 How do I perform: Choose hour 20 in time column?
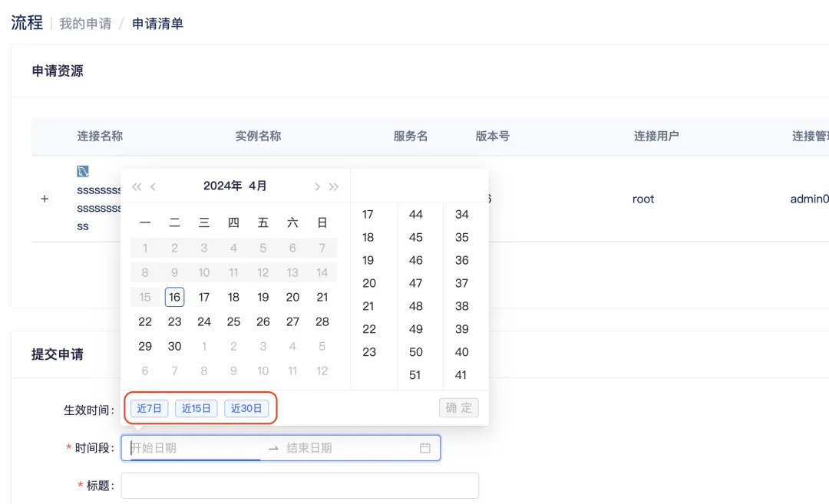coord(369,283)
